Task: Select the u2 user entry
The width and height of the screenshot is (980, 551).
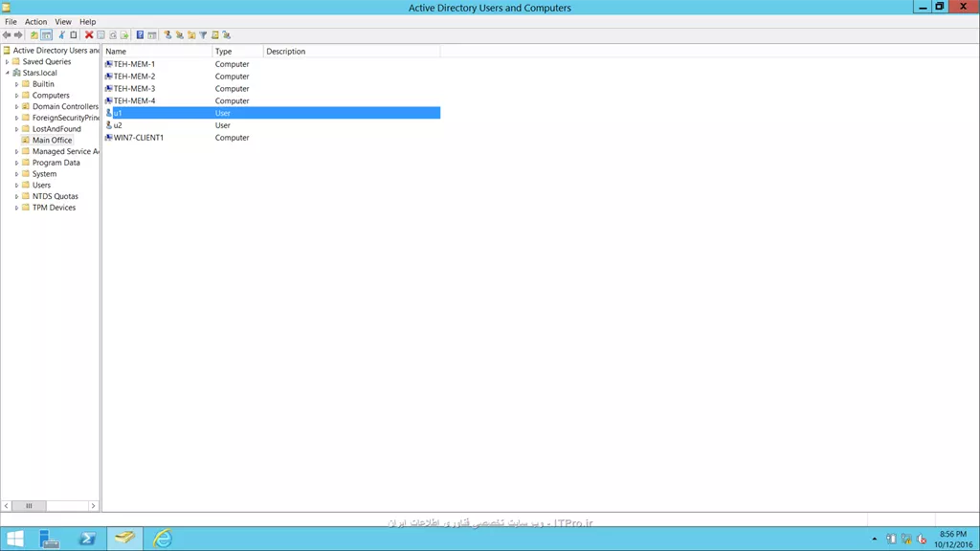Action: click(x=272, y=125)
